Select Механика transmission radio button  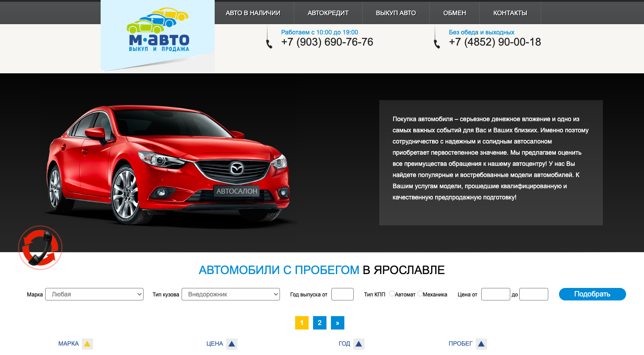click(420, 294)
